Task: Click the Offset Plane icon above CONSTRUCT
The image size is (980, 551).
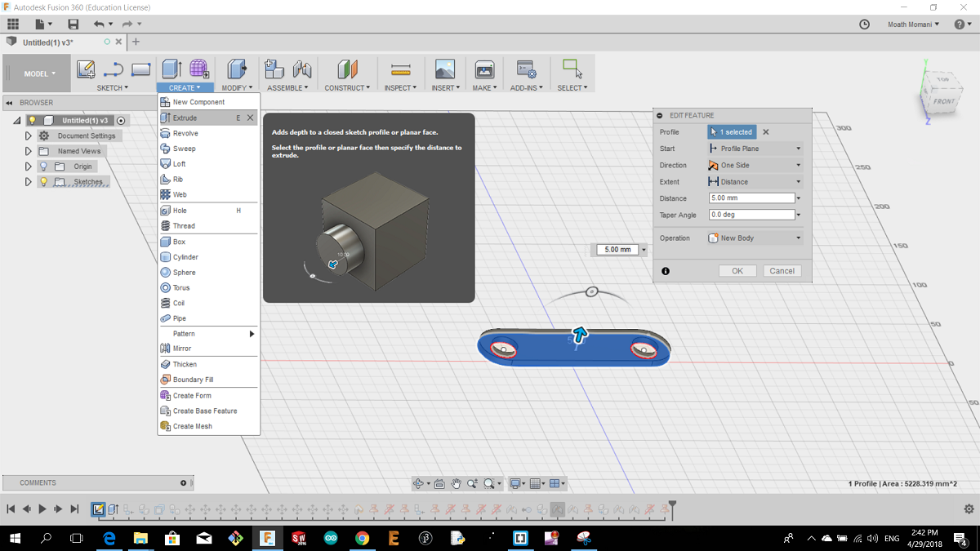Action: coord(347,69)
